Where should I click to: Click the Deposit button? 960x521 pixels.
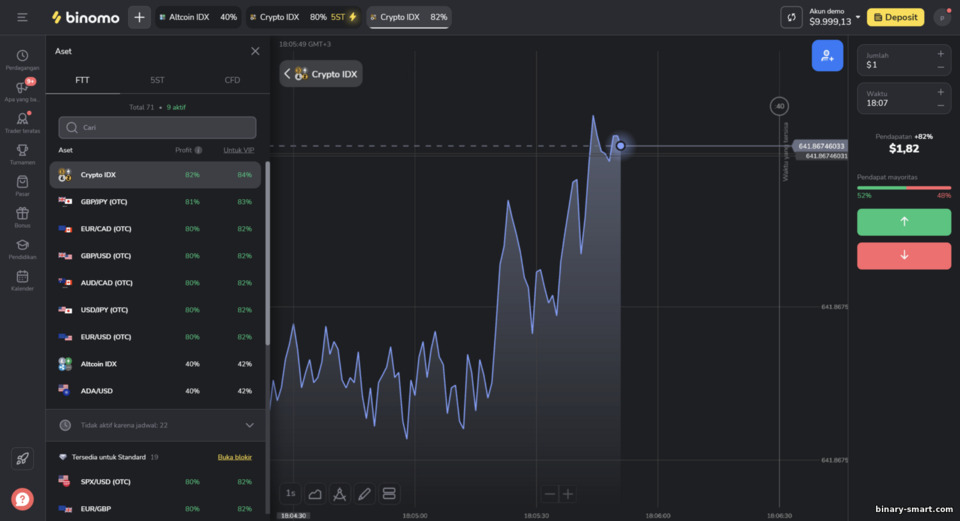point(895,17)
